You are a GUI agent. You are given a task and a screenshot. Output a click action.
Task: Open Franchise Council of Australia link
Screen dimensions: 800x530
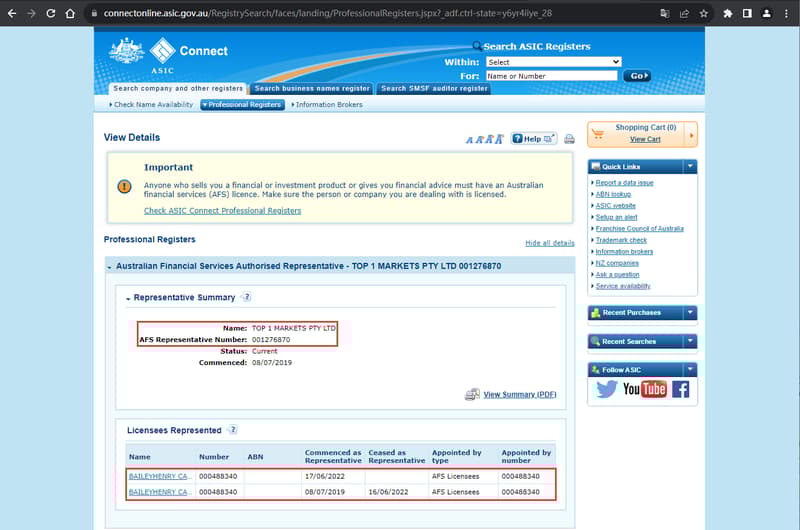click(x=639, y=229)
